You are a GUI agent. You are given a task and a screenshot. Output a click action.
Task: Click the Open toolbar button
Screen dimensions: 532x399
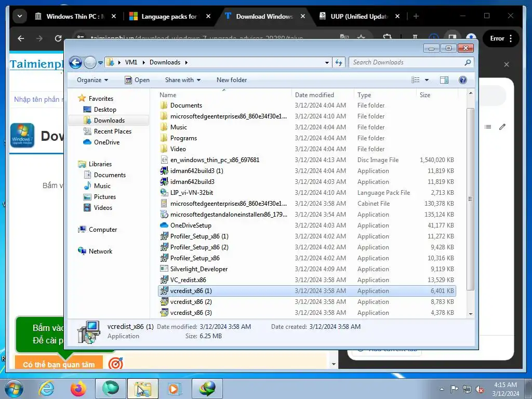(137, 80)
